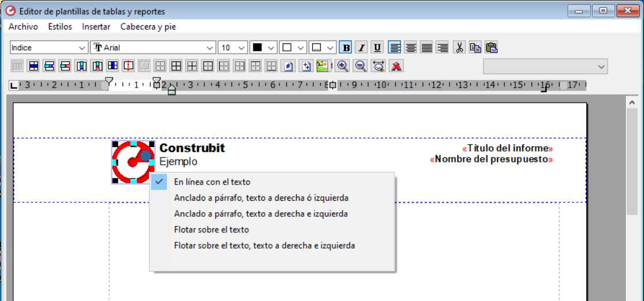Select En línea con el texto
The image size is (644, 301).
272,182
